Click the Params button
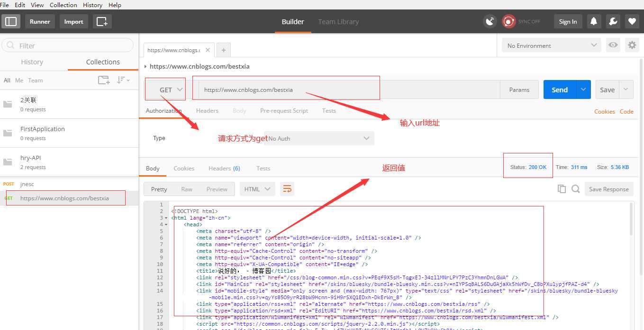The height and width of the screenshot is (330, 644). (519, 89)
